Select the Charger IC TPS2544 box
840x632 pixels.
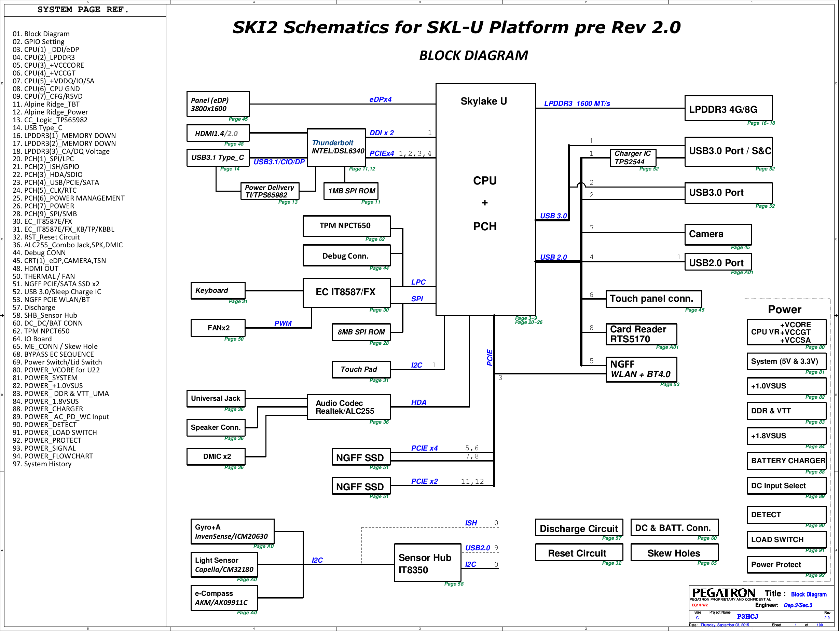point(633,157)
